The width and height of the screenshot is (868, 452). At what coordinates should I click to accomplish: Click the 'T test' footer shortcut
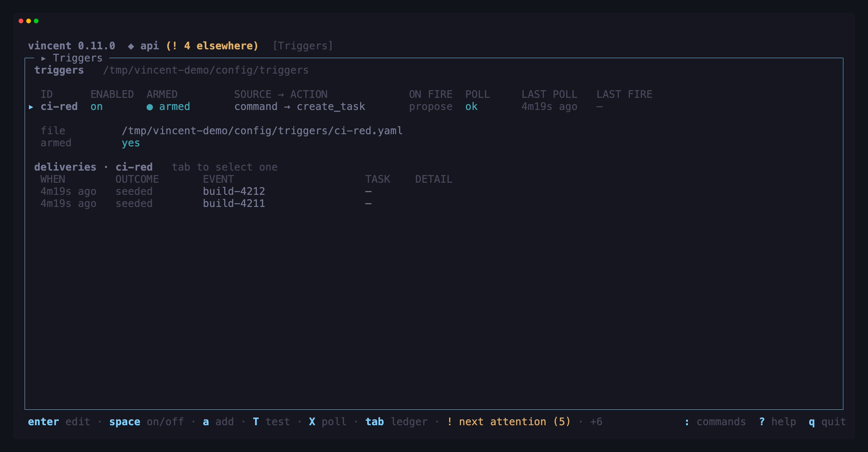[271, 422]
